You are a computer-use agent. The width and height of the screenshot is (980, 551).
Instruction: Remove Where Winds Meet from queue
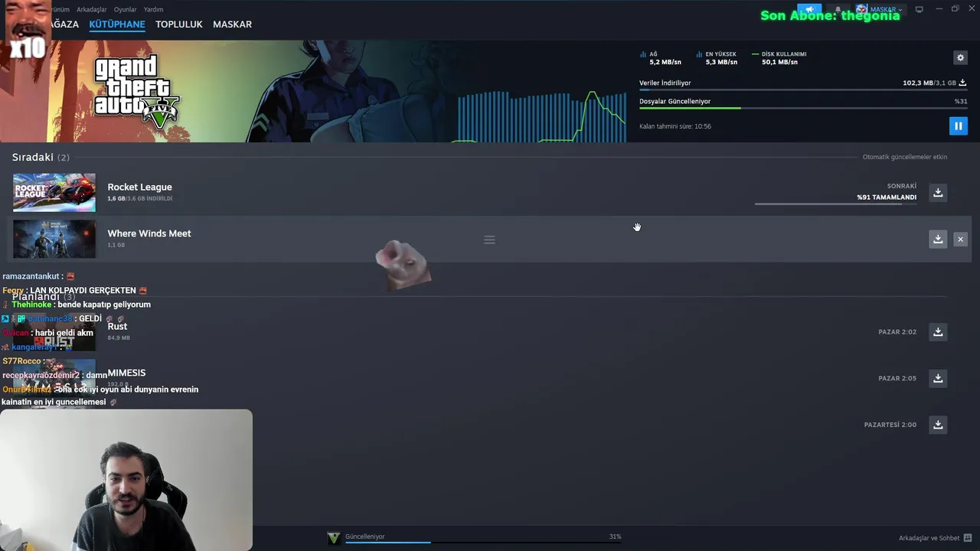(x=960, y=240)
